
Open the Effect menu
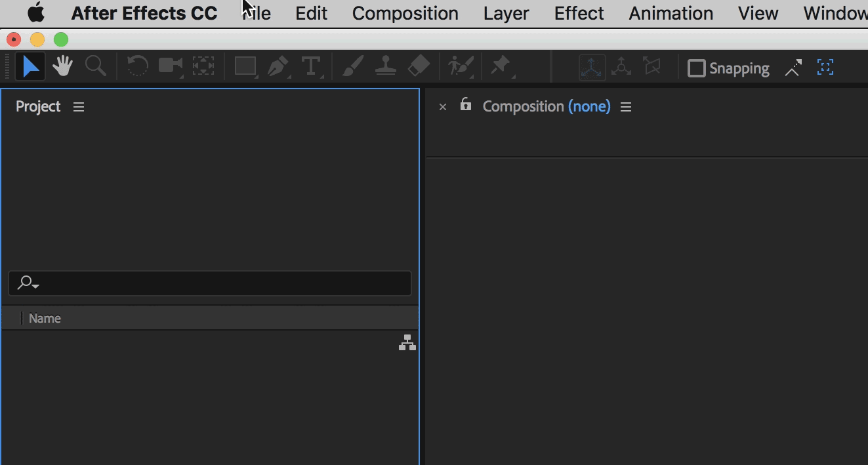(579, 13)
